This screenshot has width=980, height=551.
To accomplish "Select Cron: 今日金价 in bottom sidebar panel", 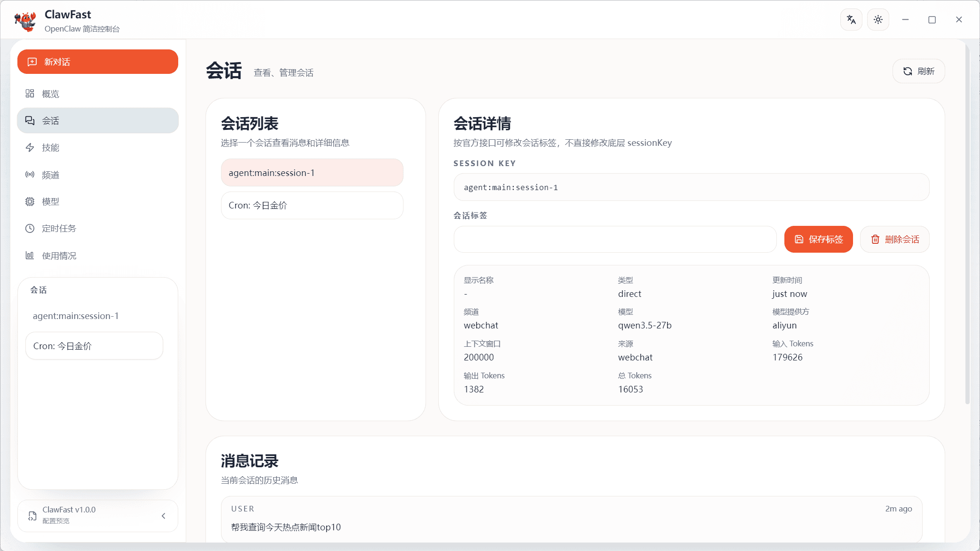I will click(x=94, y=345).
